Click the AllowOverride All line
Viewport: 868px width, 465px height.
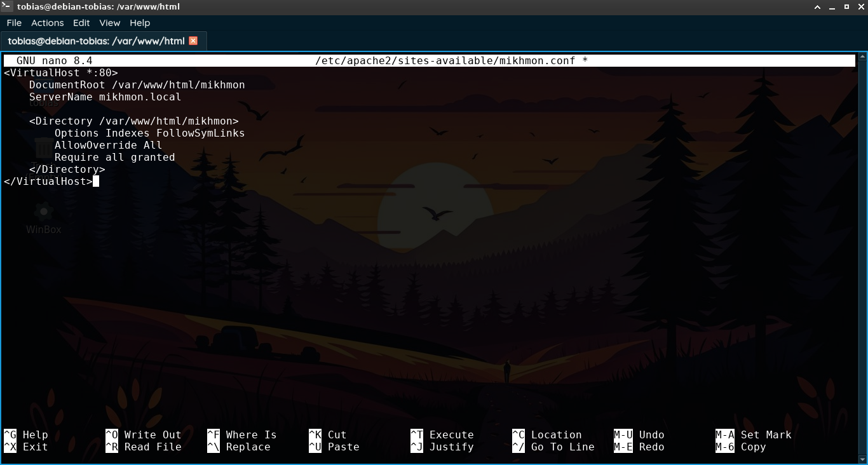click(x=108, y=145)
